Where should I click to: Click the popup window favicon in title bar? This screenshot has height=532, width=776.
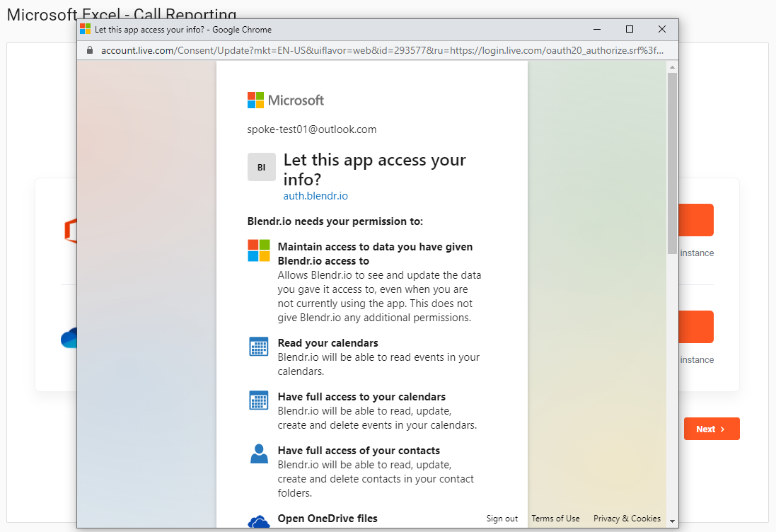[85, 29]
